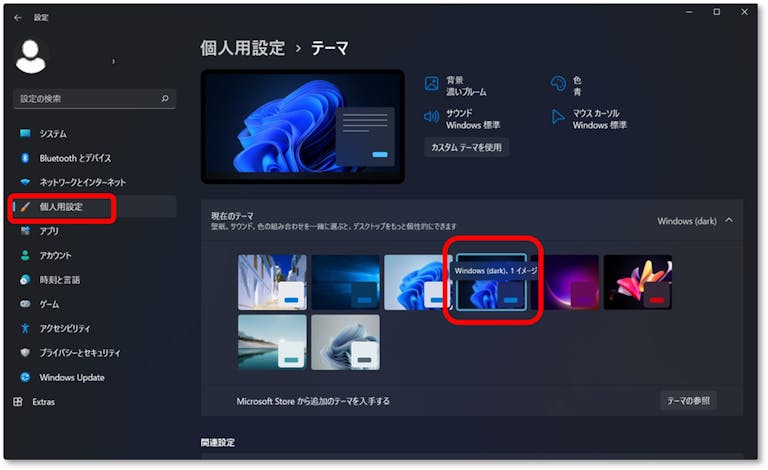The width and height of the screenshot is (768, 470).
Task: Collapse the 現在のテーマ section chevron
Action: coord(729,220)
